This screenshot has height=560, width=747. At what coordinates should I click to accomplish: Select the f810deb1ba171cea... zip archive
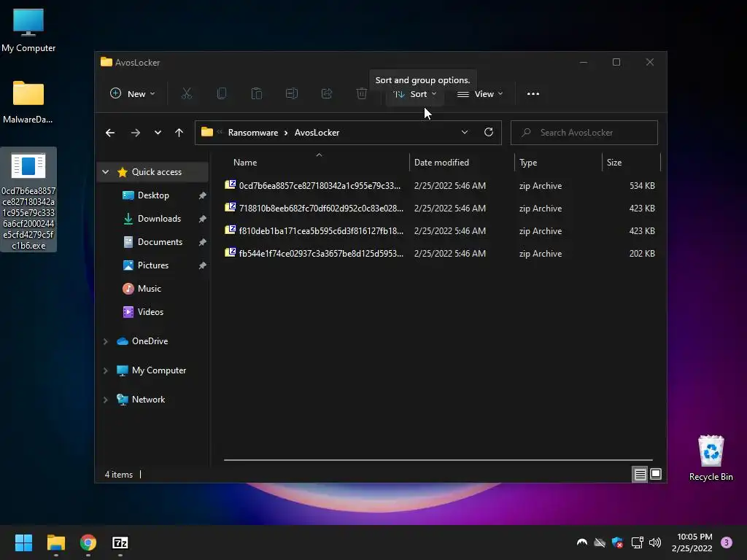click(x=440, y=231)
